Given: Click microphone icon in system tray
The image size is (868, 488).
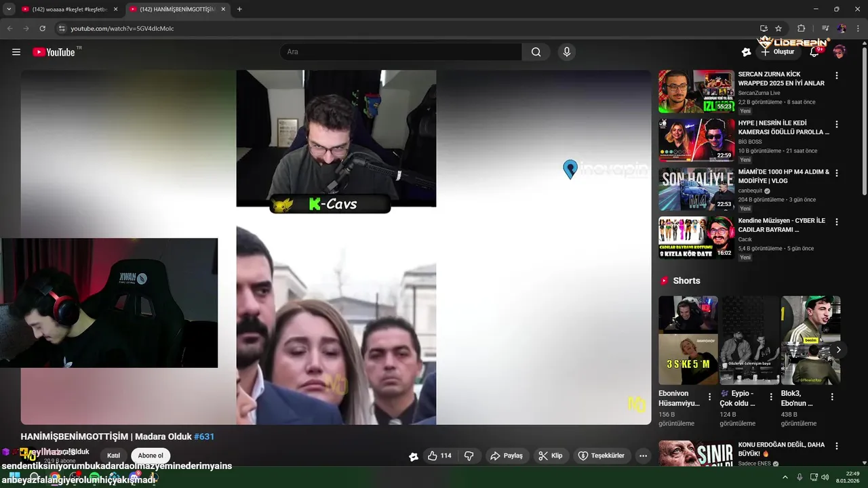Looking at the screenshot, I should pos(800,477).
